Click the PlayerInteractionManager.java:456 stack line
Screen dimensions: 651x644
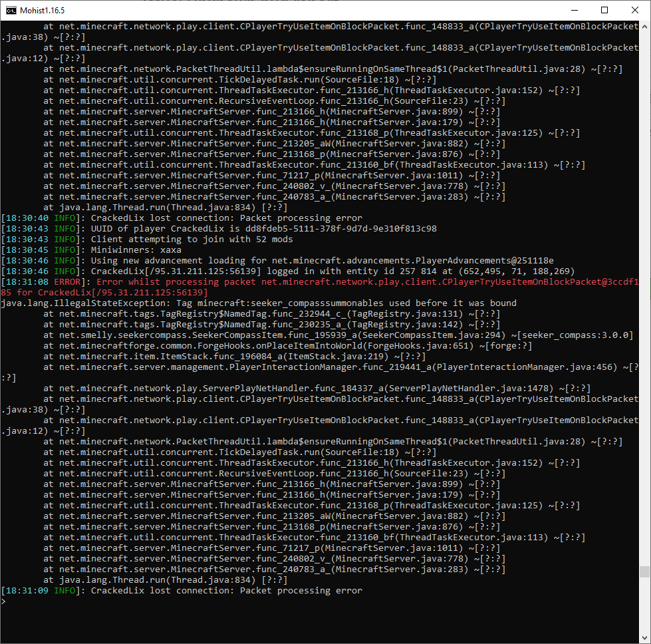(x=320, y=373)
